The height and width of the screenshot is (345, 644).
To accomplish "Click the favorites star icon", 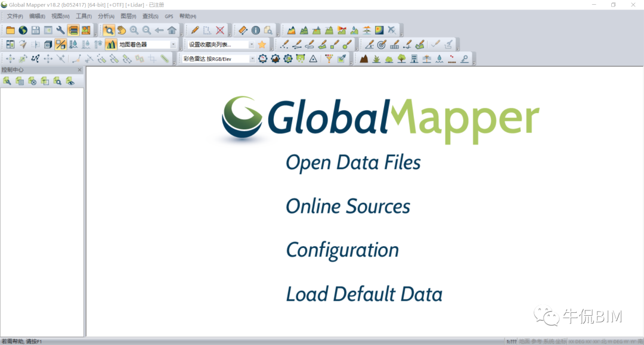I will [262, 44].
